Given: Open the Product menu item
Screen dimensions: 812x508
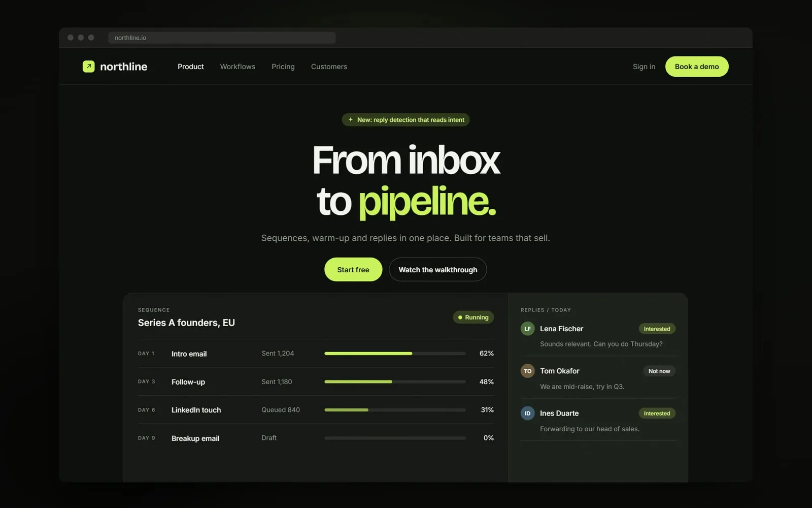Looking at the screenshot, I should [191, 67].
